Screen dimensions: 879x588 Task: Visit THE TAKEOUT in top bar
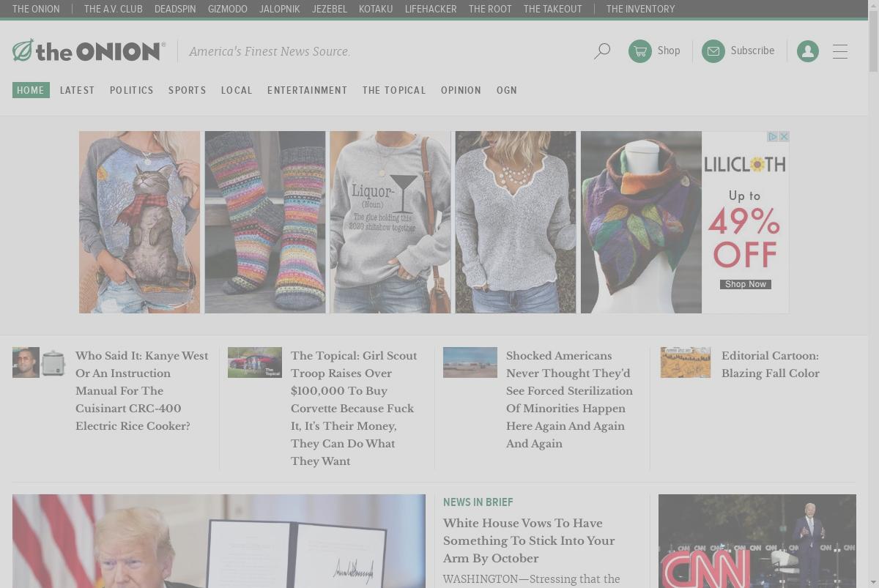tap(553, 9)
